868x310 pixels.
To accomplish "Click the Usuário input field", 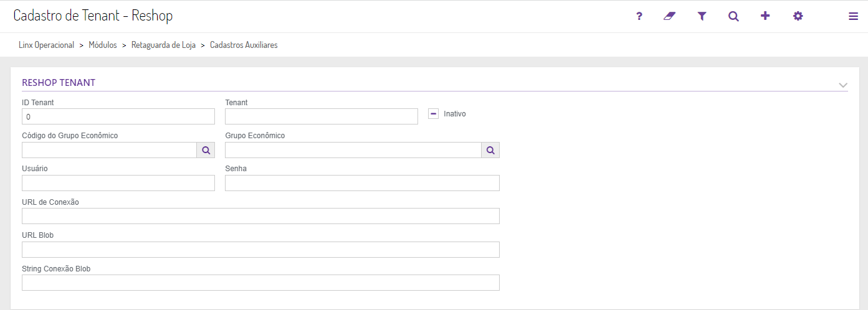I will [118, 183].
